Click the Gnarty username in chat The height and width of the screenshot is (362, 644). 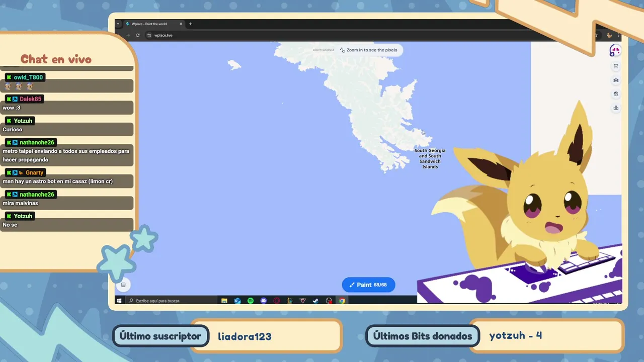point(35,172)
